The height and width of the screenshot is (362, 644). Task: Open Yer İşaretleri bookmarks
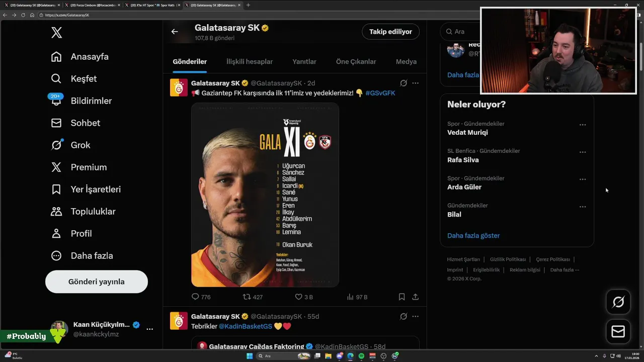click(x=86, y=190)
